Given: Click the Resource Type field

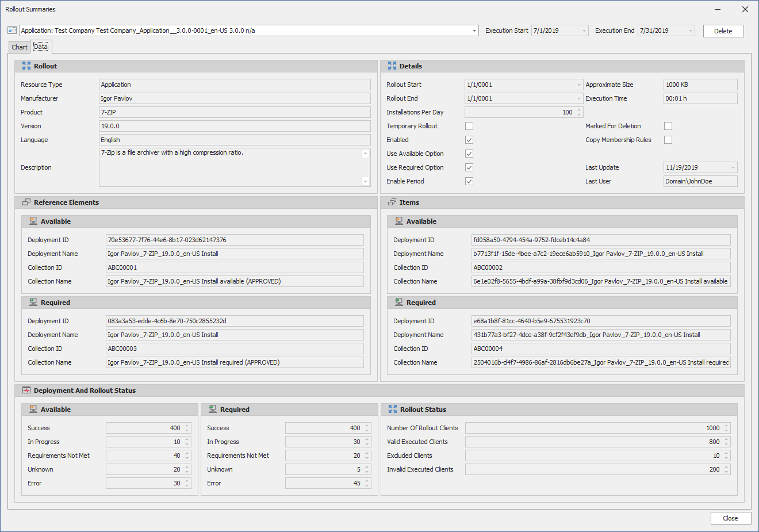Looking at the screenshot, I should point(235,85).
